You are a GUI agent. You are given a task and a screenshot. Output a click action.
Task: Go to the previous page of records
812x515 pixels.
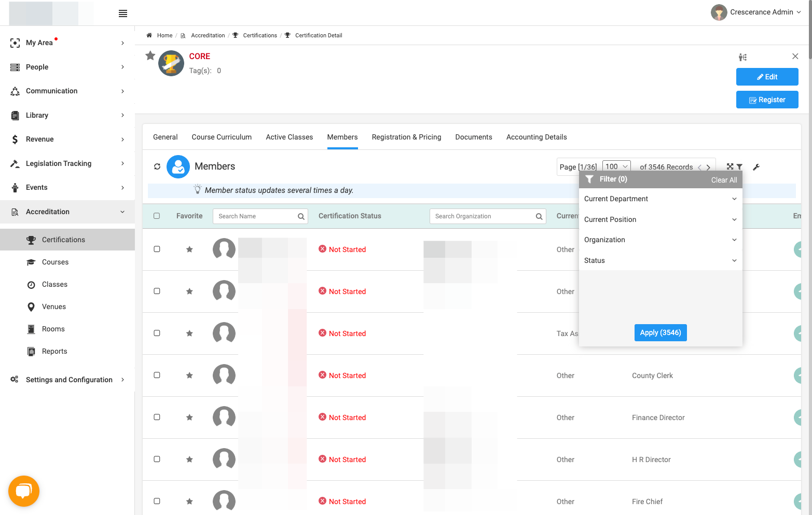click(x=700, y=167)
